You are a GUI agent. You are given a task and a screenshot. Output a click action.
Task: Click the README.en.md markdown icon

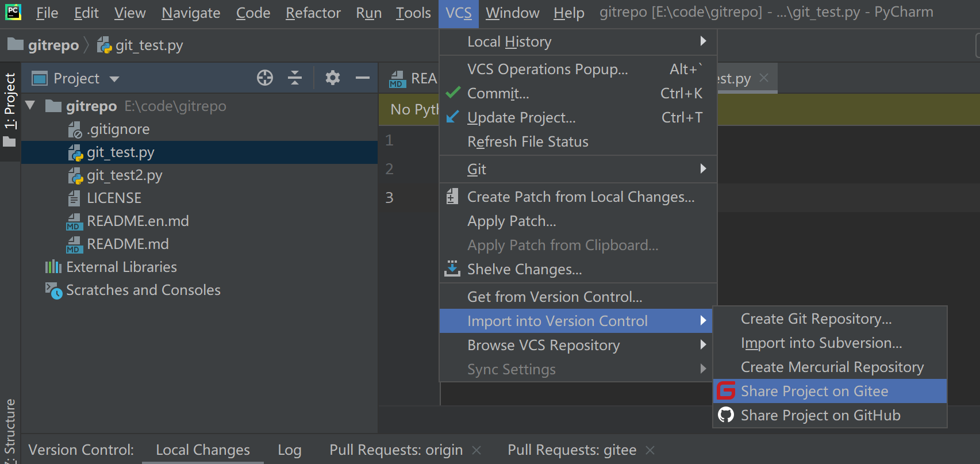pyautogui.click(x=75, y=221)
